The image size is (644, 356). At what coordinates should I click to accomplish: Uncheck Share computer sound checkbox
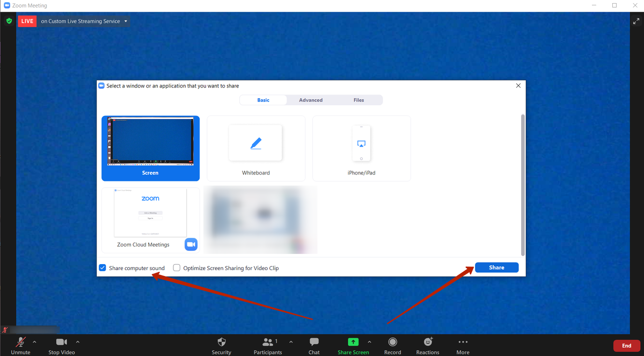(103, 268)
